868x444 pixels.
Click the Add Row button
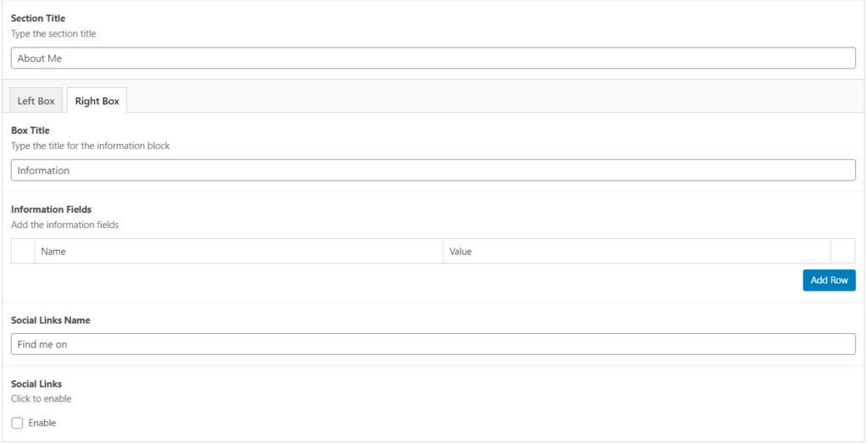pos(829,280)
